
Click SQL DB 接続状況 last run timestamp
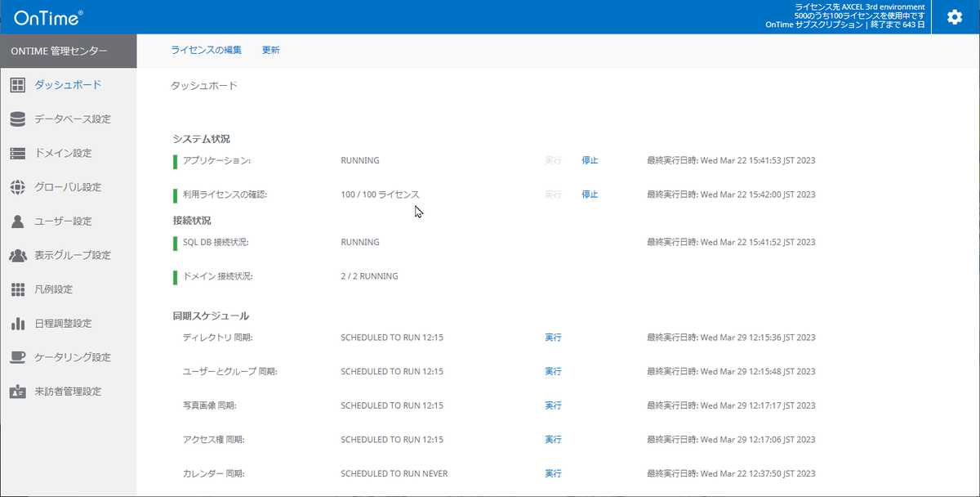point(731,242)
